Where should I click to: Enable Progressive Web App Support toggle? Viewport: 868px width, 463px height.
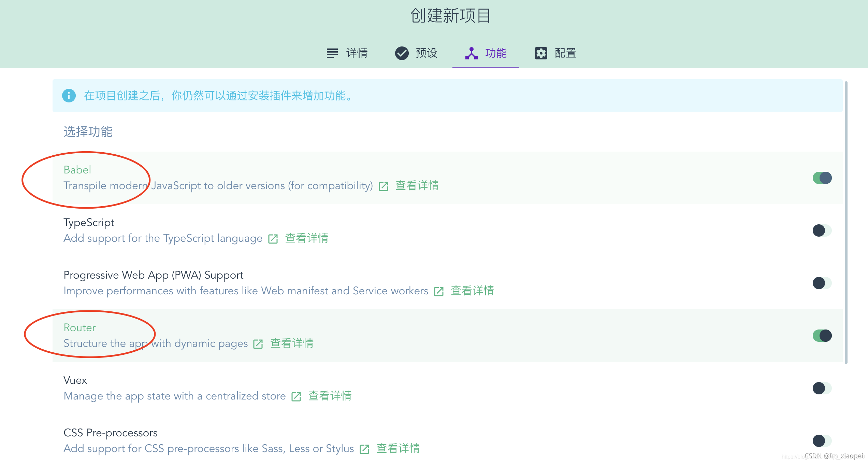[822, 283]
